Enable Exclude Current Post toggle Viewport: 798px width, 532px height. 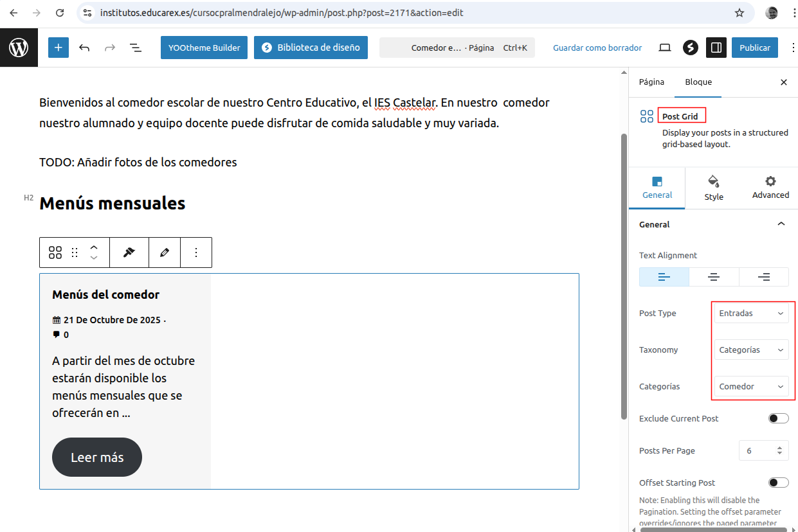click(x=778, y=418)
